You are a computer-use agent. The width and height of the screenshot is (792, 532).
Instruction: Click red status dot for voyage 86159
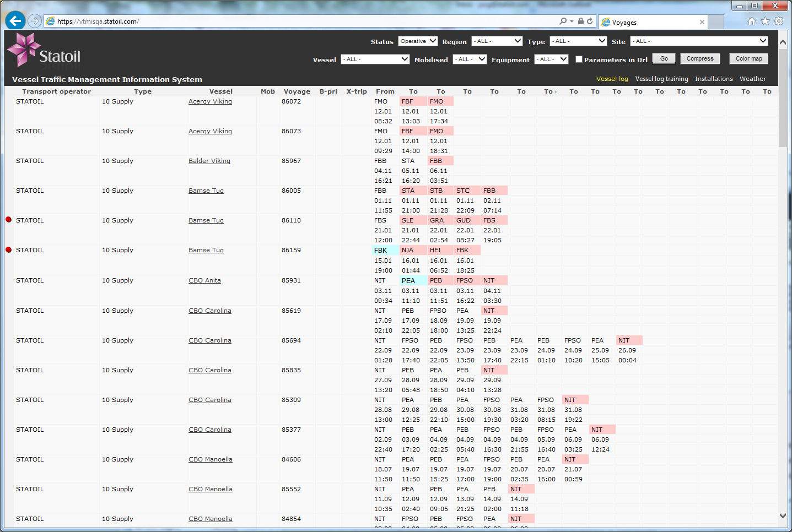point(8,249)
